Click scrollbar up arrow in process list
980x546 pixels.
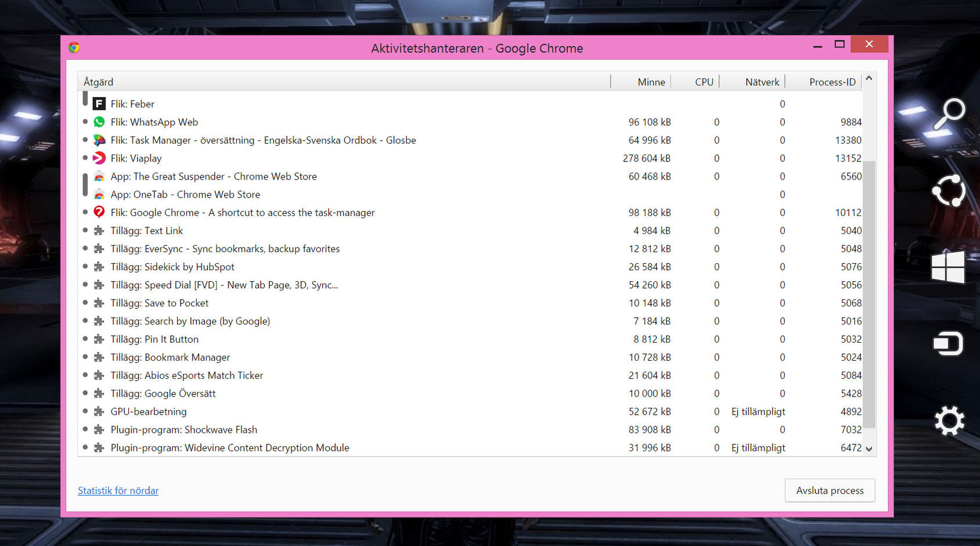point(869,78)
